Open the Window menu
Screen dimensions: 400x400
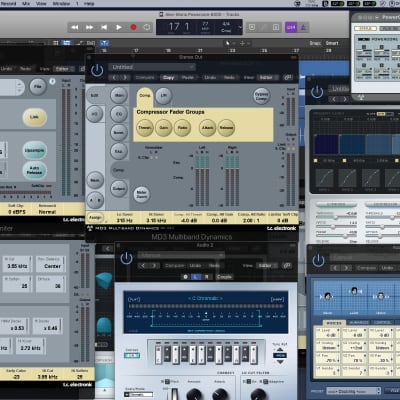tap(61, 4)
